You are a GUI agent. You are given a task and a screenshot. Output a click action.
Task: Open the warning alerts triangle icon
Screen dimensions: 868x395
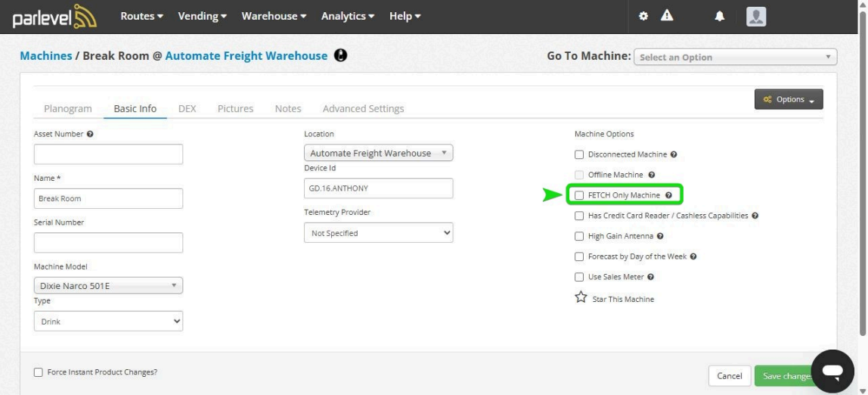(667, 16)
